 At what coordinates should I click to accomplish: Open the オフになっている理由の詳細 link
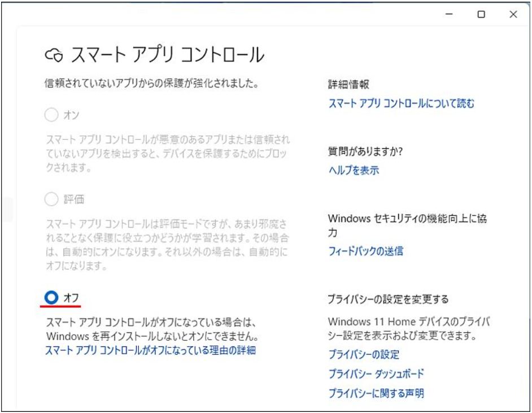click(150, 350)
